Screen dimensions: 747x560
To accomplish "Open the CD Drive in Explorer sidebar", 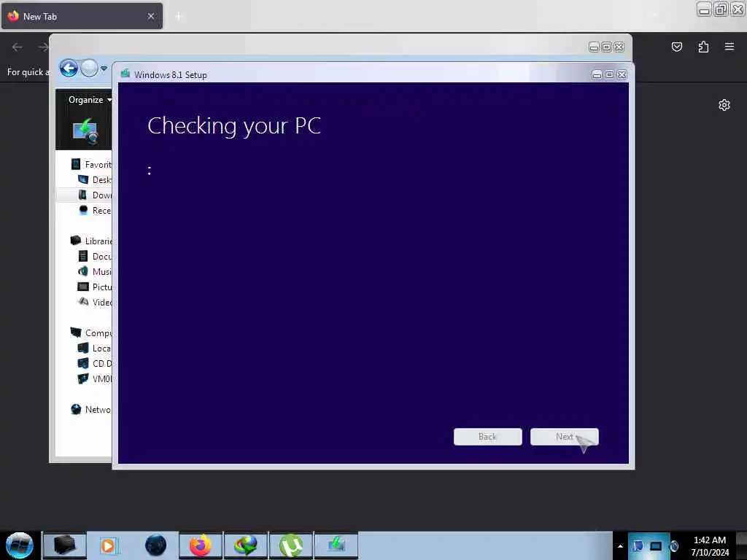I will pos(101,363).
